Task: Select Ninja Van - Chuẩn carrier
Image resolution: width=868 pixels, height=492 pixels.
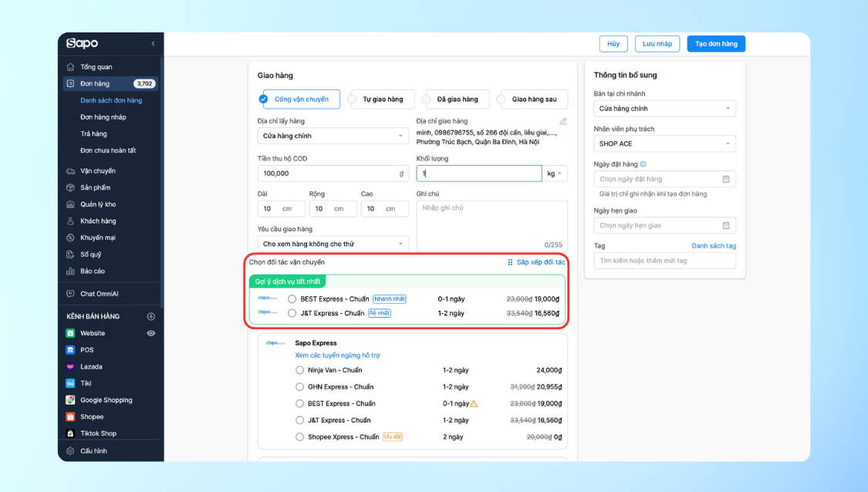Action: [x=299, y=370]
